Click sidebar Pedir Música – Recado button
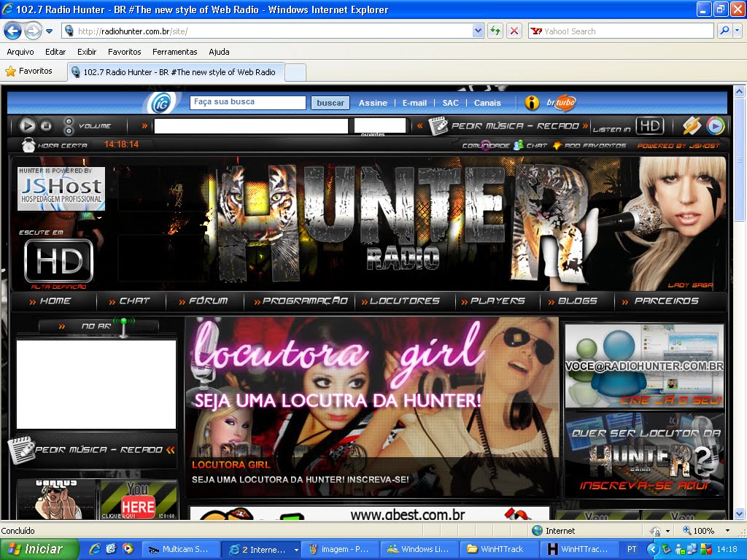747x560 pixels. [93, 450]
